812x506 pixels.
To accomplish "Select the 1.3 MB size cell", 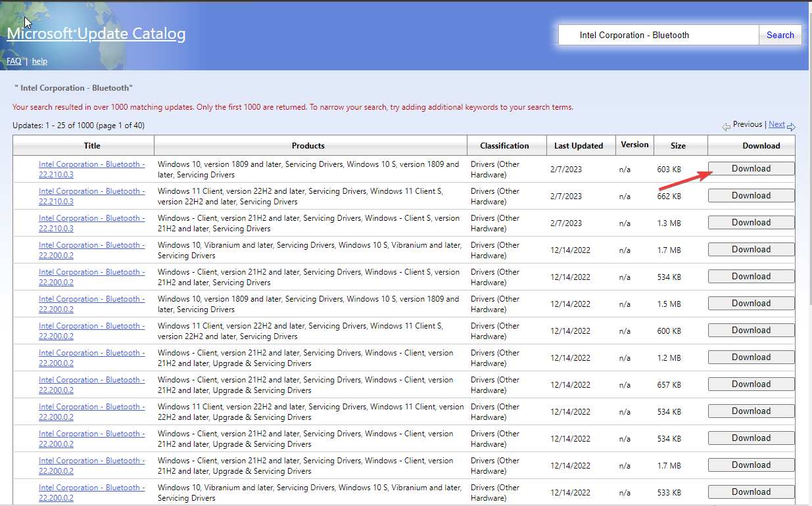I will (x=669, y=223).
